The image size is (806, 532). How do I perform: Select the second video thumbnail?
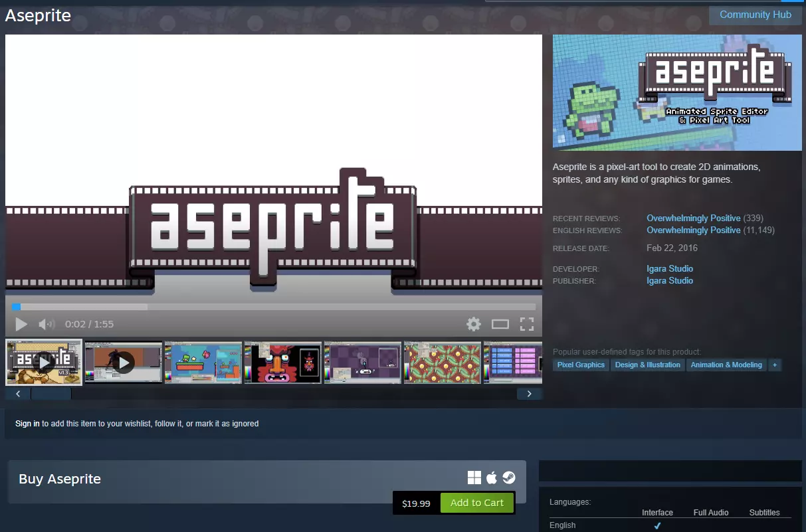pos(124,362)
